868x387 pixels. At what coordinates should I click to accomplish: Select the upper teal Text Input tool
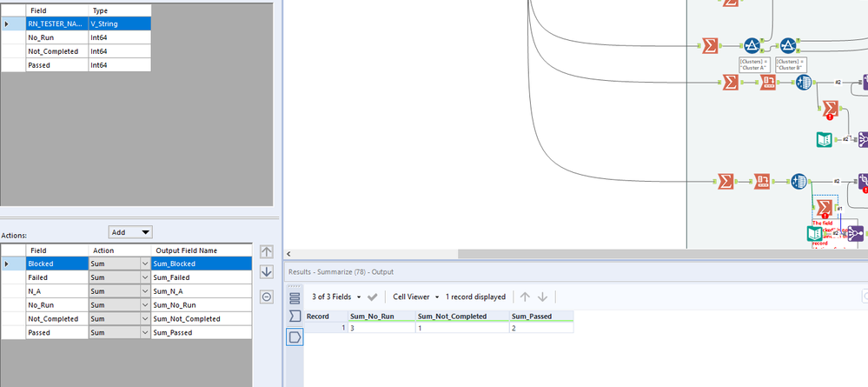pyautogui.click(x=824, y=139)
